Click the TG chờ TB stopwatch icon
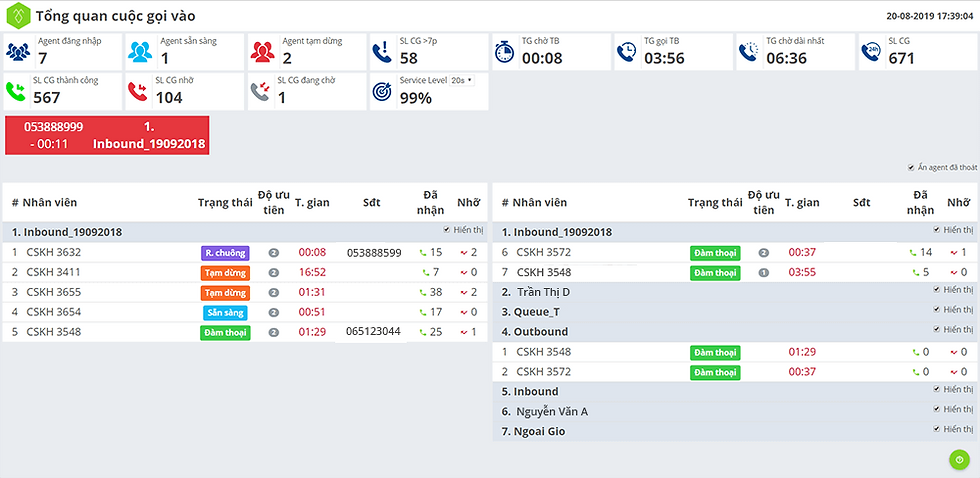Viewport: 980px width, 478px height. [504, 52]
